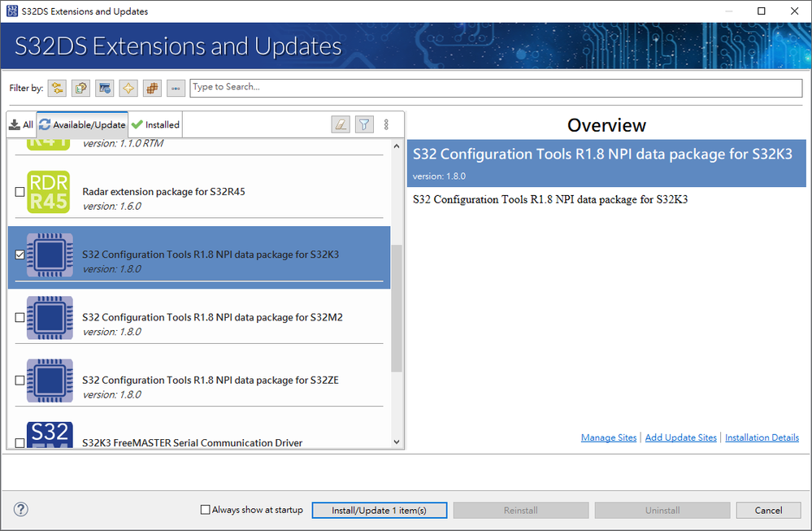Click the eraser icon above the list
Viewport: 812px width, 531px height.
pos(341,124)
